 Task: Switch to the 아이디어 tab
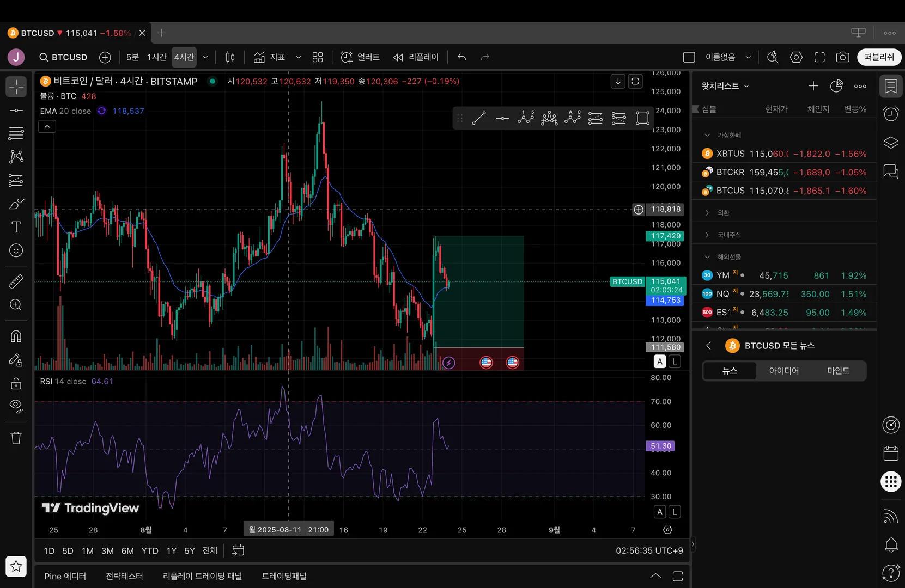click(784, 371)
